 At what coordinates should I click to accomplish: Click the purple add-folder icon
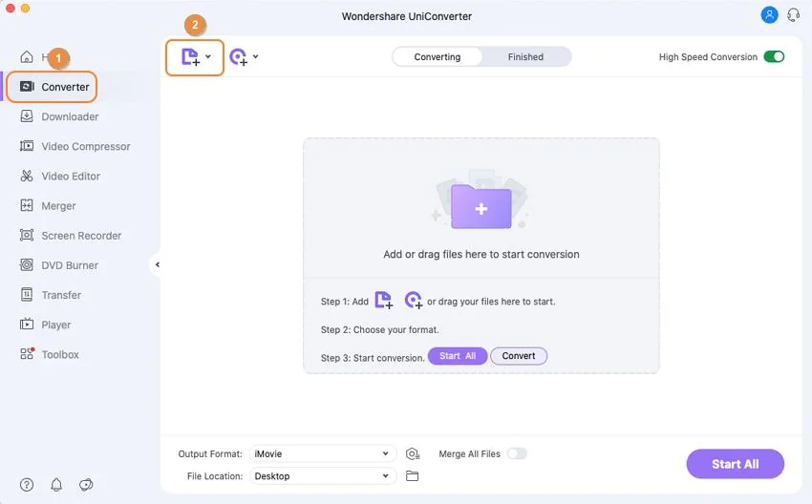click(x=481, y=206)
